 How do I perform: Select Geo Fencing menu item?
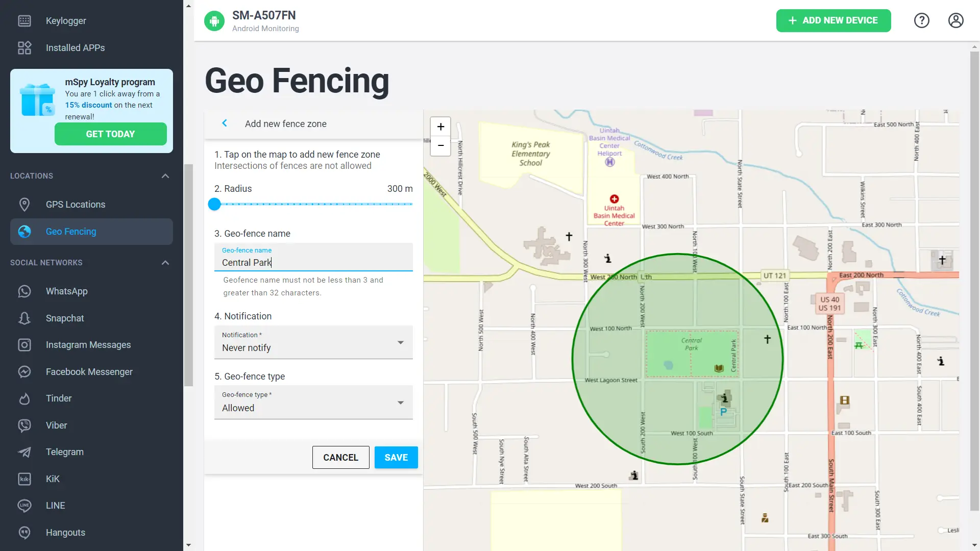[91, 232]
